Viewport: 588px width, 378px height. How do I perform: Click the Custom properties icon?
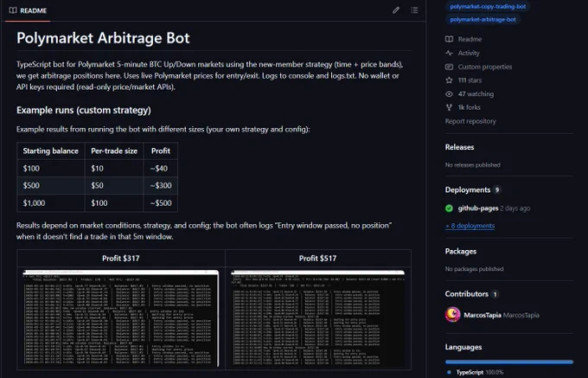(x=449, y=67)
